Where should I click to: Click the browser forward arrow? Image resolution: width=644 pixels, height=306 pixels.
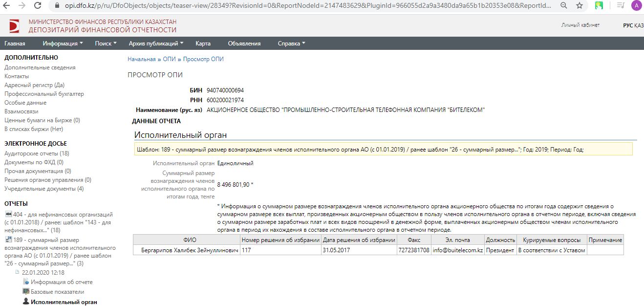coord(22,6)
